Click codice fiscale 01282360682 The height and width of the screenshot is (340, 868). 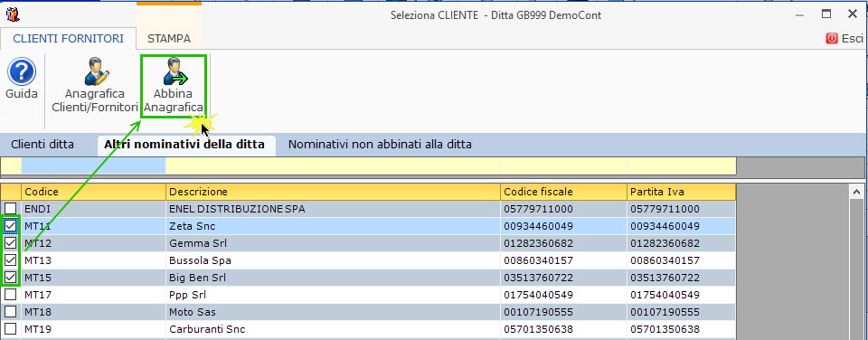pyautogui.click(x=563, y=243)
